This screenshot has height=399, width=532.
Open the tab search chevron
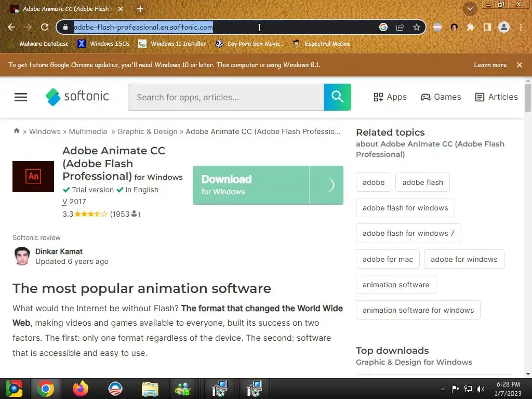[x=470, y=9]
